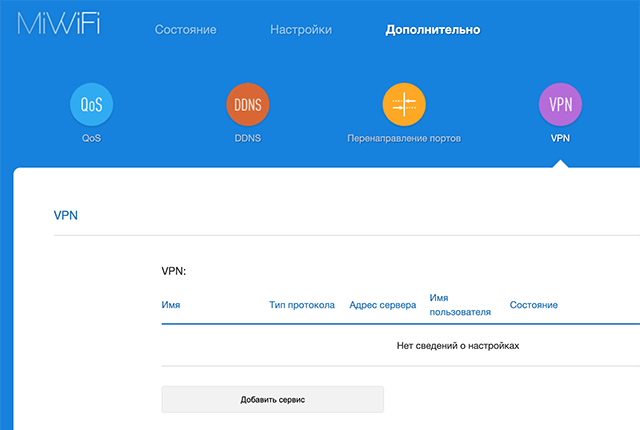640x430 pixels.
Task: Click the Тип протокола column header
Action: coord(302,305)
